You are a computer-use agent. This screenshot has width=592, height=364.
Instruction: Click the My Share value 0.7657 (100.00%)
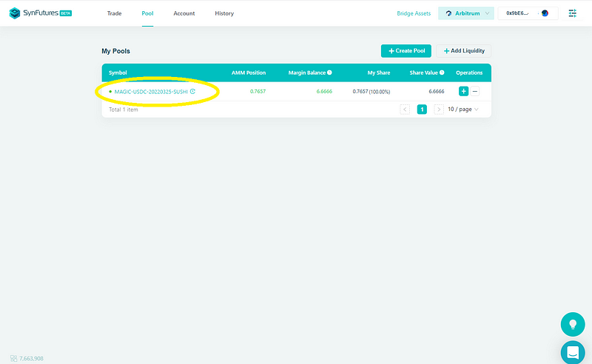371,92
